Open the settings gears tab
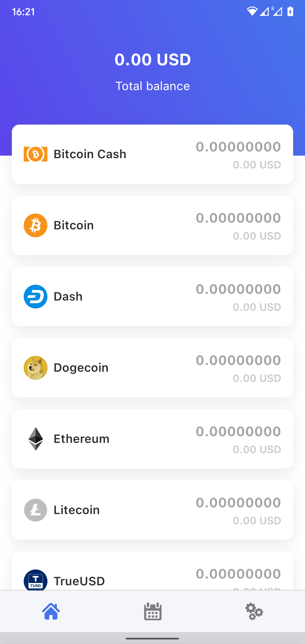The height and width of the screenshot is (644, 305). (254, 612)
